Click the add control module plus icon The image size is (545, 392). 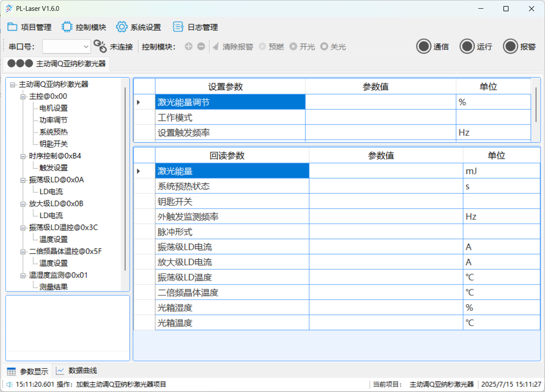(x=189, y=46)
